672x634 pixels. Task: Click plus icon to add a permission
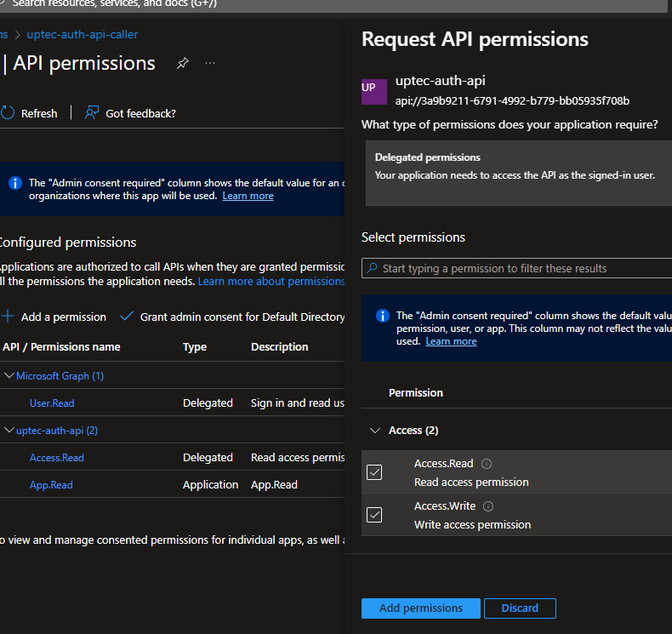[x=9, y=317]
